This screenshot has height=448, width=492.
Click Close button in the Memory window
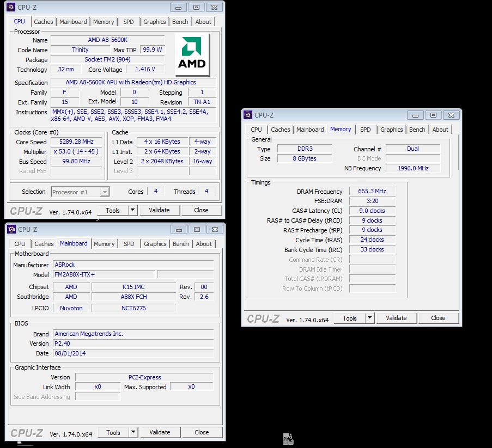(439, 318)
